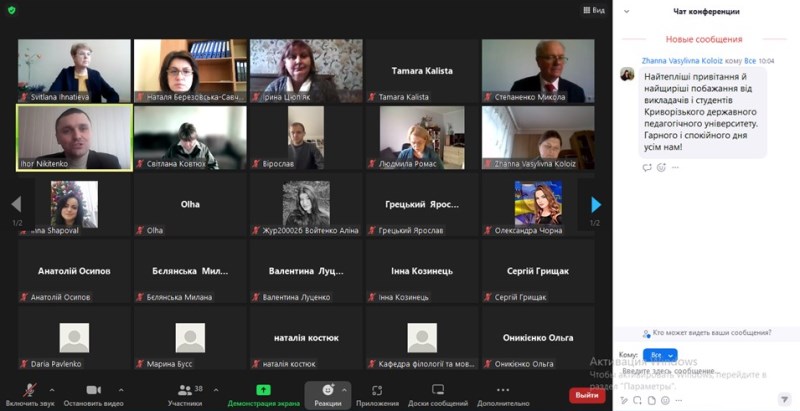
Task: Select Tamara Kalista participant tile
Action: pos(422,71)
